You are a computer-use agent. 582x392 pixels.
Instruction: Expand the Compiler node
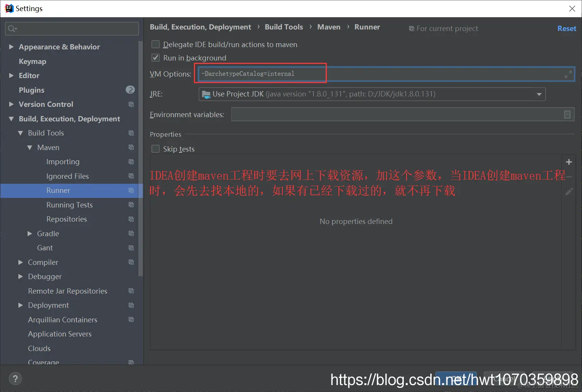pos(21,262)
